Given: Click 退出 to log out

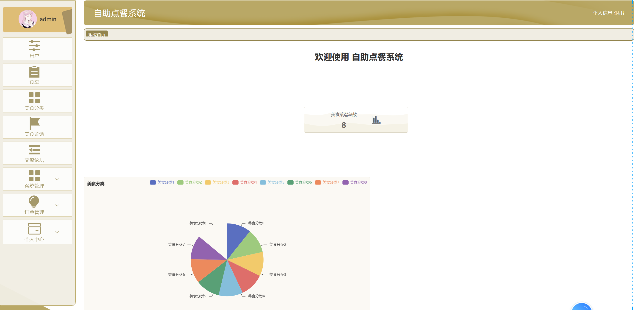Looking at the screenshot, I should pos(619,13).
